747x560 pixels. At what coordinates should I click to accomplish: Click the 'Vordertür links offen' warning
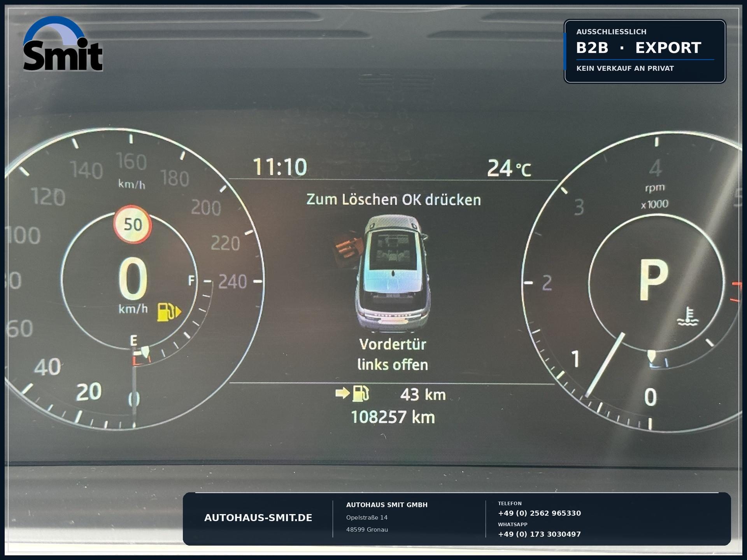[393, 354]
